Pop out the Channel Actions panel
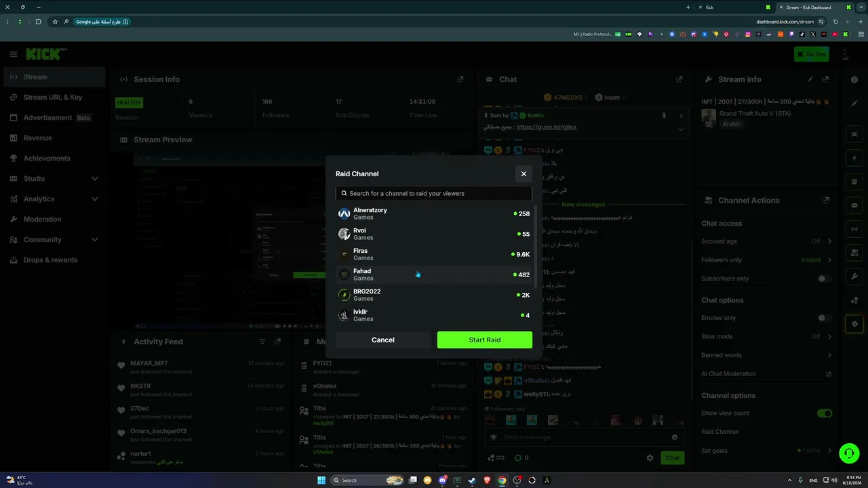The image size is (868, 488). point(825,201)
